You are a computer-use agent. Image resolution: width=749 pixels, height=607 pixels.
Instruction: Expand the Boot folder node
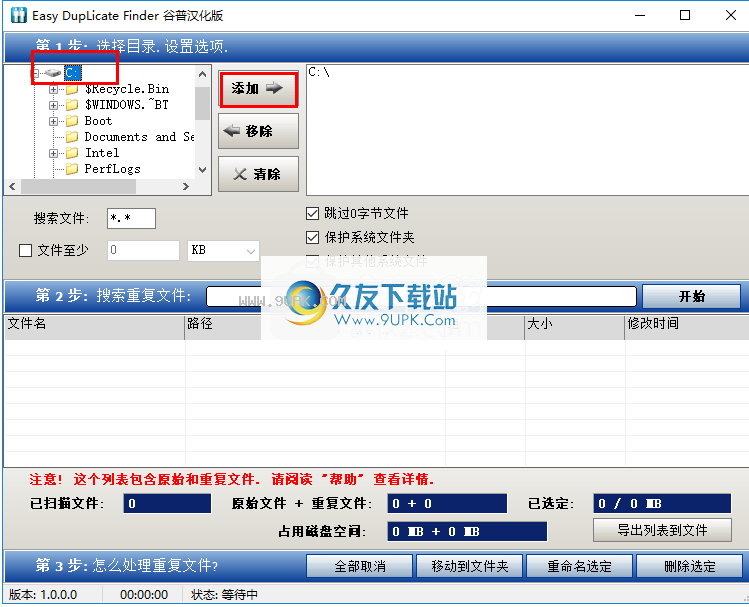(x=54, y=121)
